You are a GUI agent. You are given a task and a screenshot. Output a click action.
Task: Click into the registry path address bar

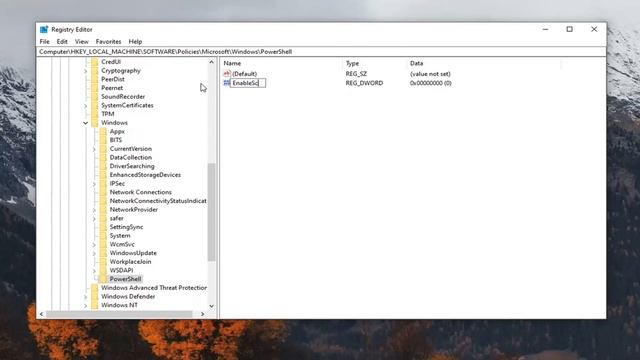[x=321, y=52]
